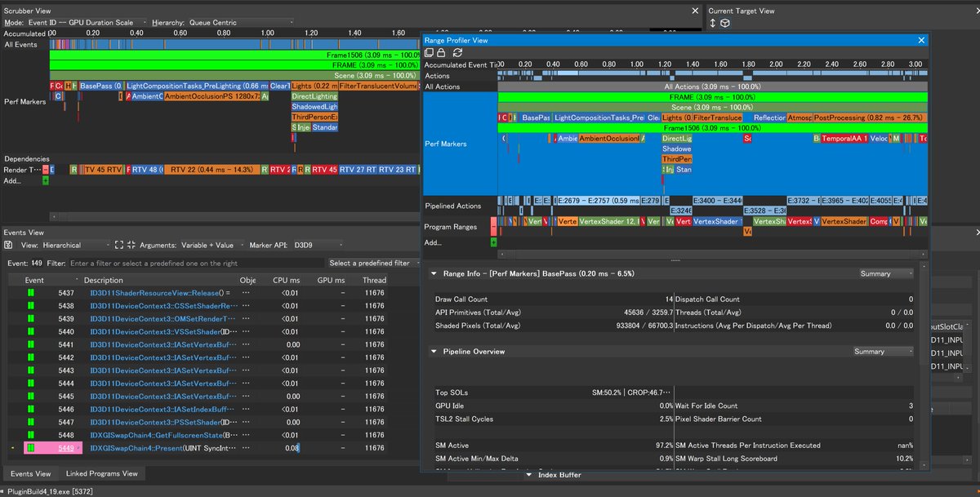
Task: Sort by the CPU ms column header
Action: (286, 280)
